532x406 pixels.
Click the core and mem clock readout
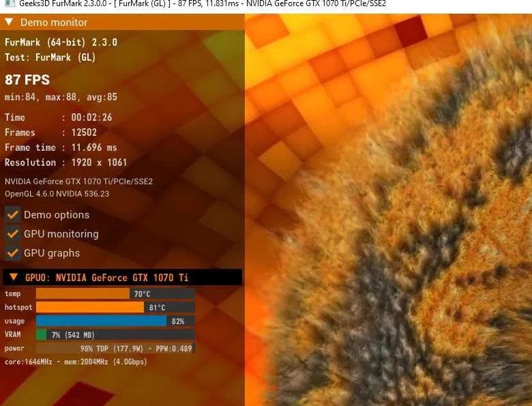point(75,362)
